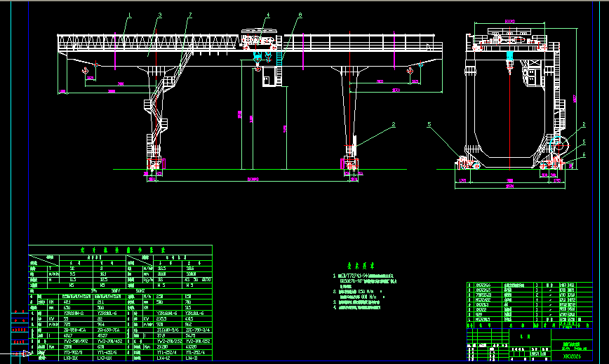Viewport: 609px width, 364px height.
Task: Select the hook on the right cantilever
Action: click(410, 69)
